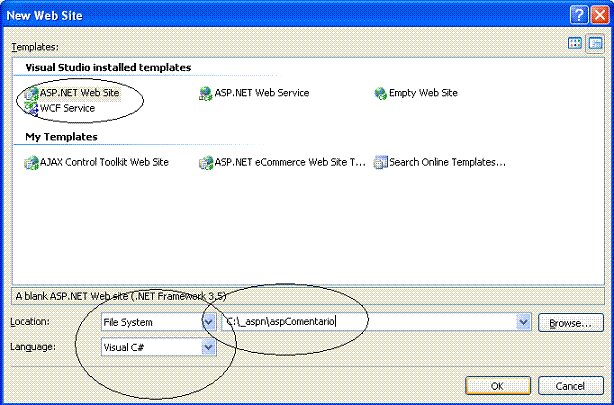
Task: Click the 'ASP.NET Web Site' label
Action: click(79, 93)
